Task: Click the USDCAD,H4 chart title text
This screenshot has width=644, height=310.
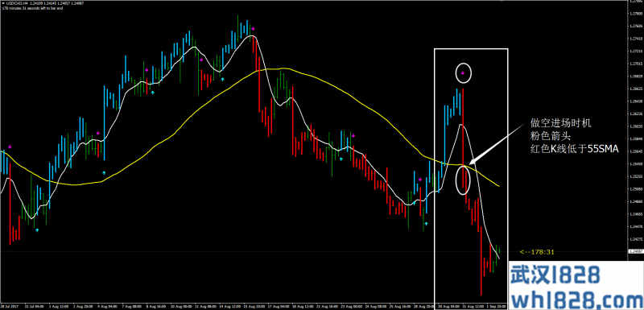Action: pyautogui.click(x=14, y=3)
